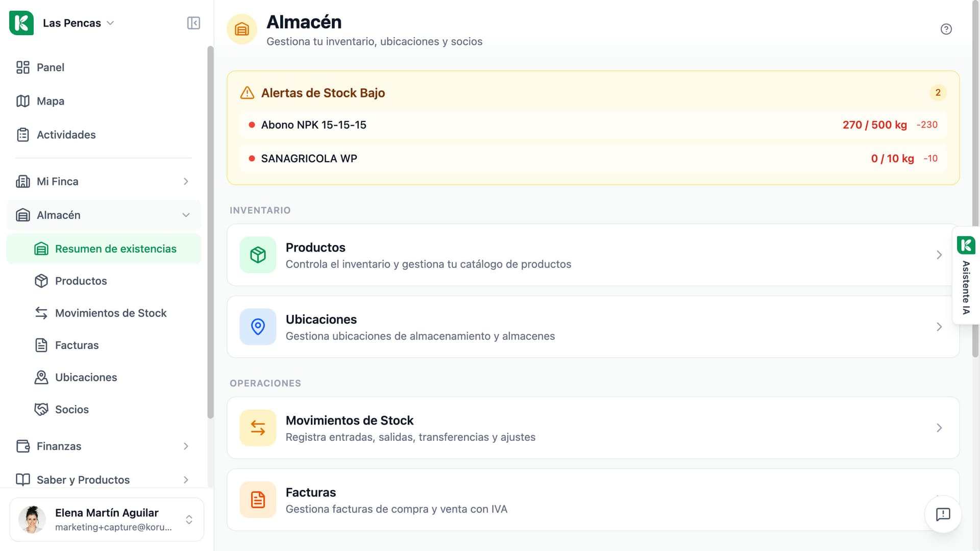Click the orange Facturas card icon
The width and height of the screenshot is (980, 551).
click(x=258, y=500)
